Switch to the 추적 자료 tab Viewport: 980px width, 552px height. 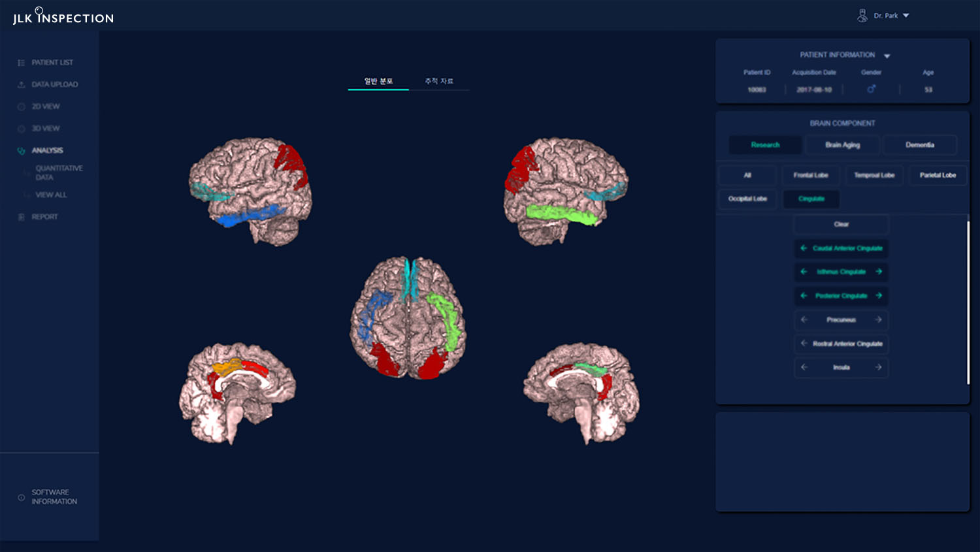pyautogui.click(x=439, y=82)
